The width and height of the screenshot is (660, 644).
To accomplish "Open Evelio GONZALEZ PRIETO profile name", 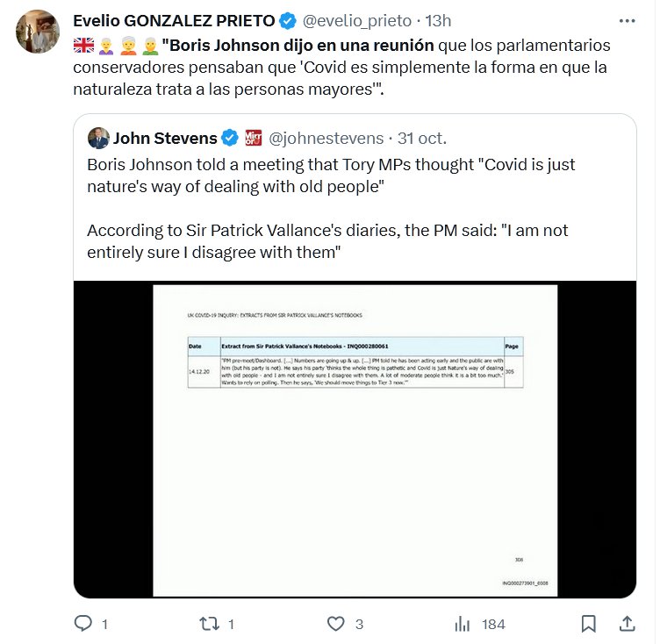I will pos(173,21).
